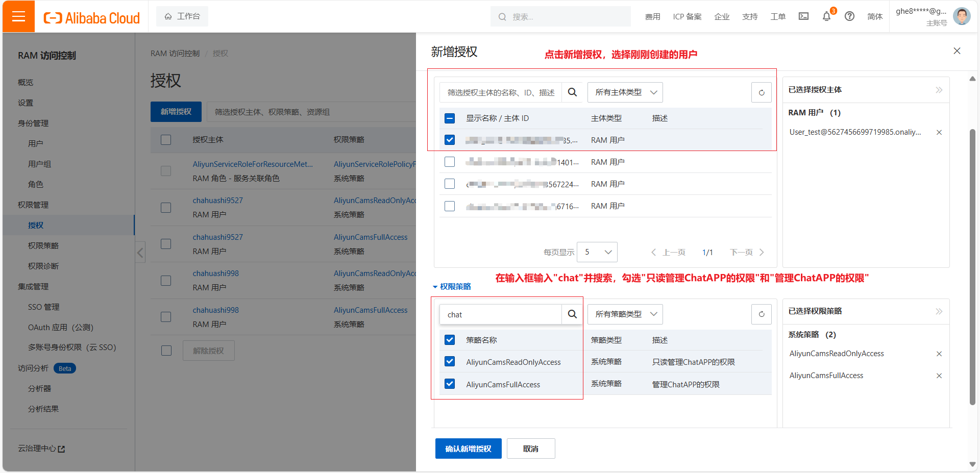Click the 确认新增授权 button
The image size is (980, 473).
tap(468, 449)
